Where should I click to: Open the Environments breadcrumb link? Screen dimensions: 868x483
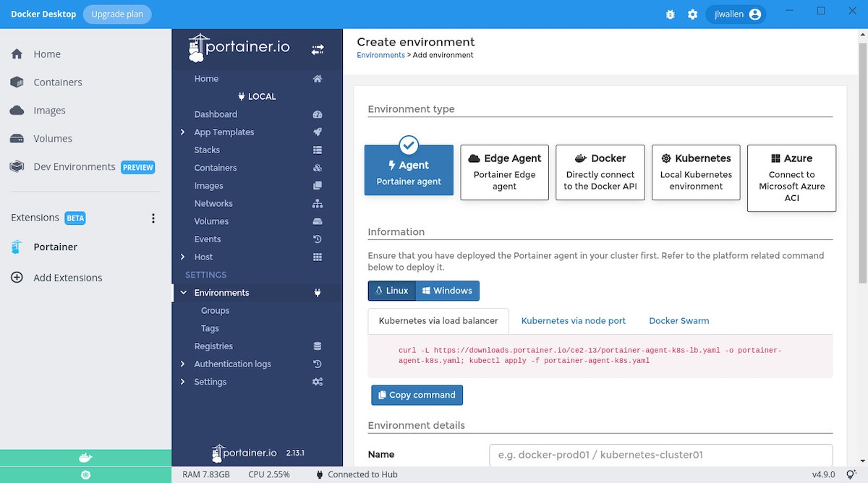tap(380, 54)
